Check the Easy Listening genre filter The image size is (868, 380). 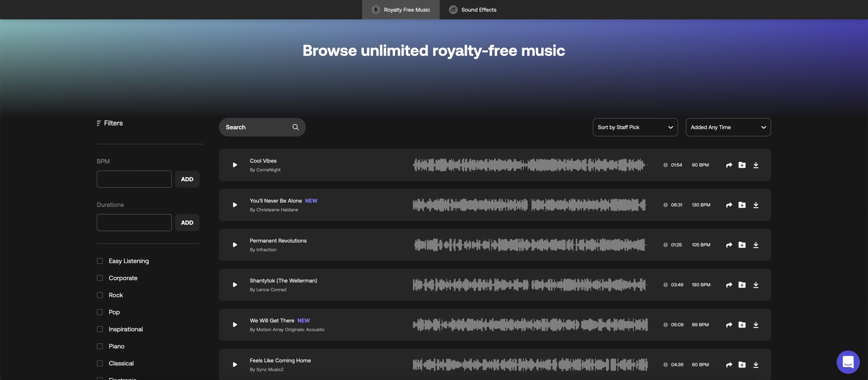pos(100,261)
